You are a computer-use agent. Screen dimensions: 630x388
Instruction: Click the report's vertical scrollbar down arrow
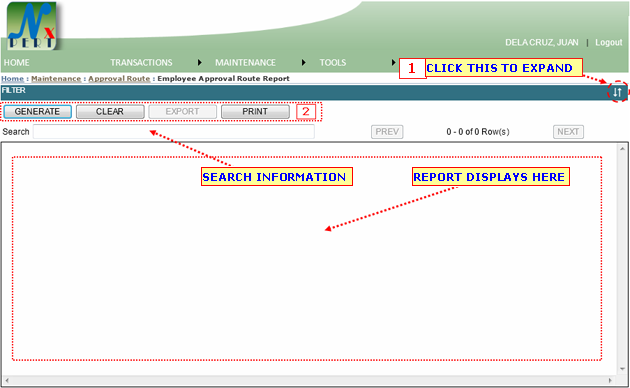tap(622, 369)
